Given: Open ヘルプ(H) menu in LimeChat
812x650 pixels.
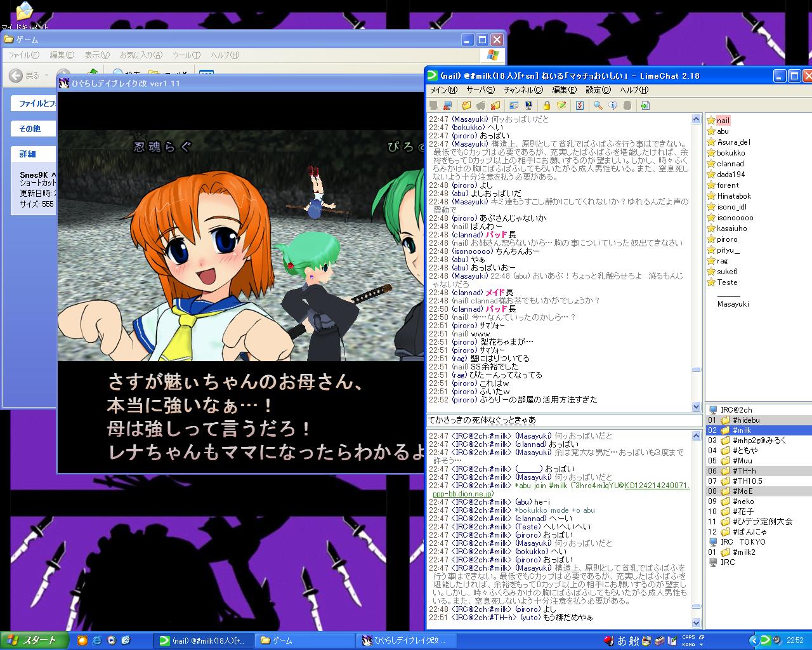Looking at the screenshot, I should (634, 90).
